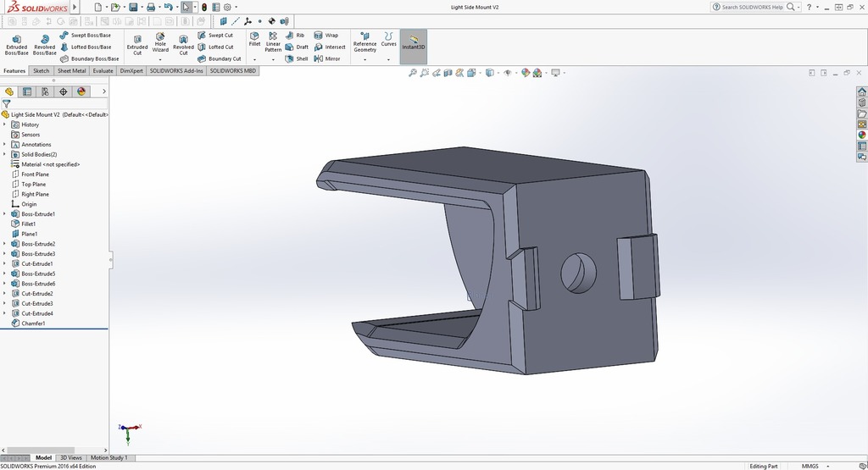The image size is (868, 470).
Task: Select the Intersect tool
Action: click(330, 47)
